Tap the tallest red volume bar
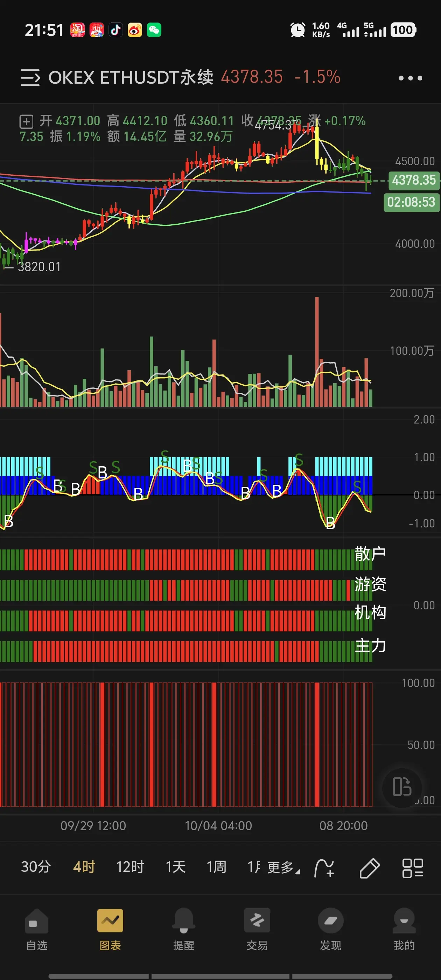The height and width of the screenshot is (980, 441). click(317, 352)
